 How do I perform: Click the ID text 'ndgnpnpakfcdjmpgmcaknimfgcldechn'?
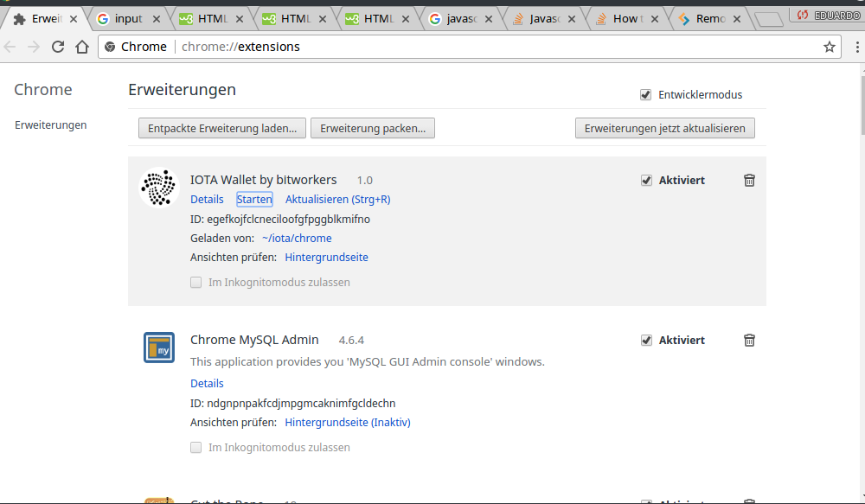pos(301,403)
